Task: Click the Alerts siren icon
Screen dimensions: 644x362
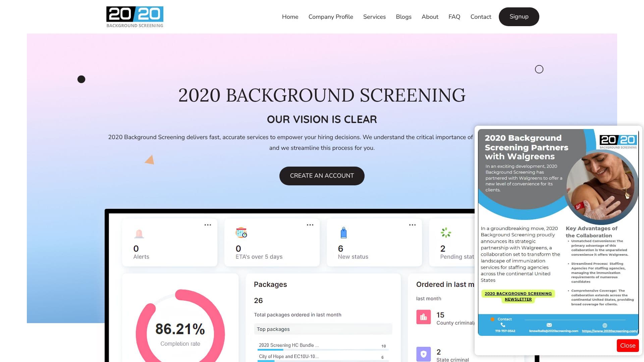Action: pos(139,233)
